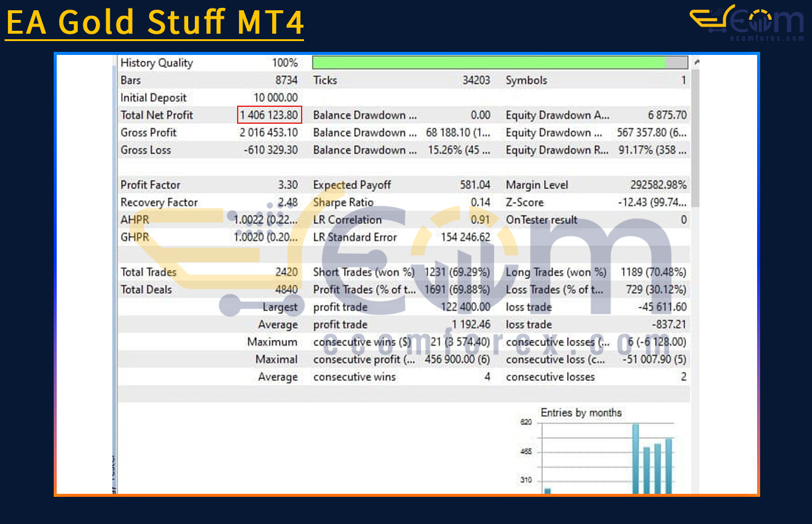Click the Z-Score label
The image size is (812, 524).
point(524,203)
